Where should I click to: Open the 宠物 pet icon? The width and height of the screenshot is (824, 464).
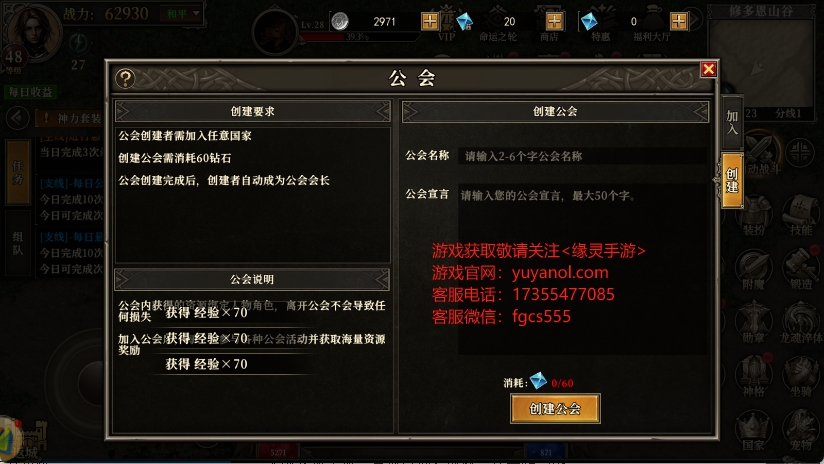(800, 430)
